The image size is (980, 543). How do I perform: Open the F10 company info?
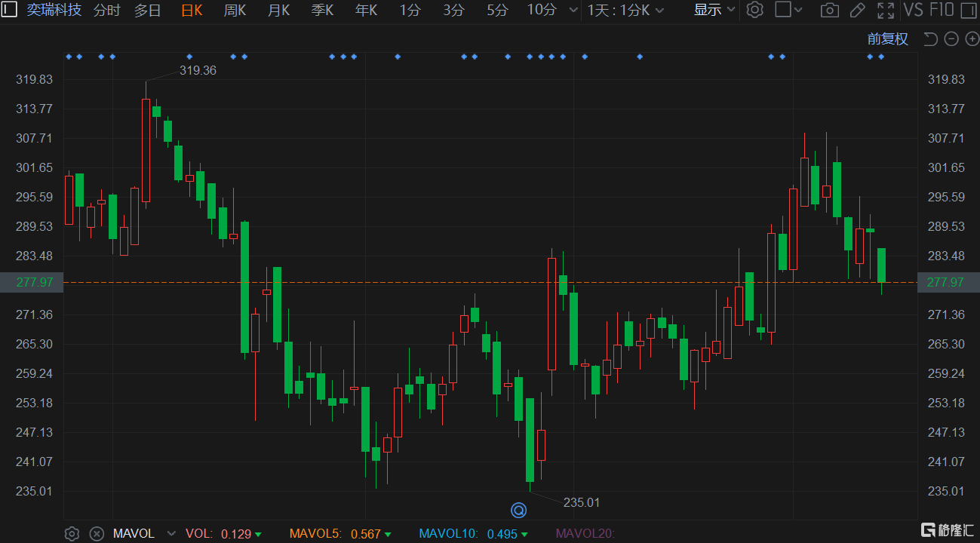(941, 10)
